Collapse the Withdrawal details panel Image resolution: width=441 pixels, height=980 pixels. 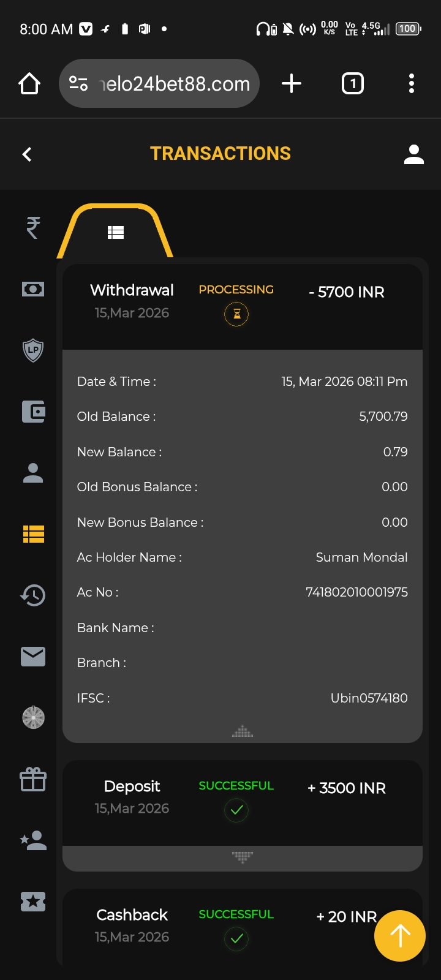tap(243, 731)
